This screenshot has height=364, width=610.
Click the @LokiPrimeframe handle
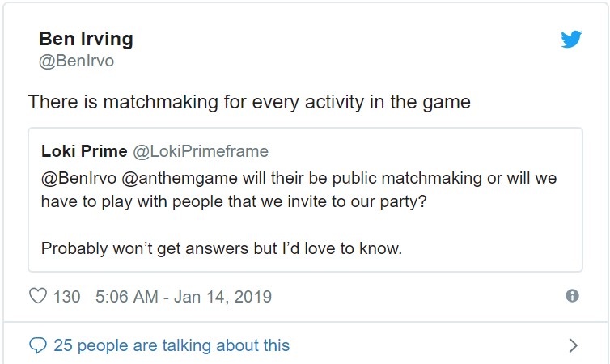[200, 151]
